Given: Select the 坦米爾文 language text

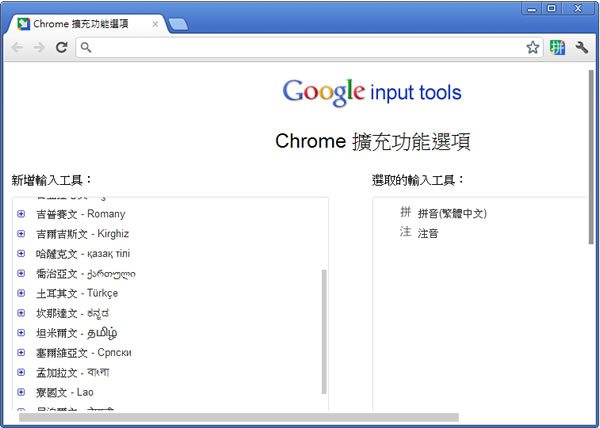Looking at the screenshot, I should pos(77,333).
